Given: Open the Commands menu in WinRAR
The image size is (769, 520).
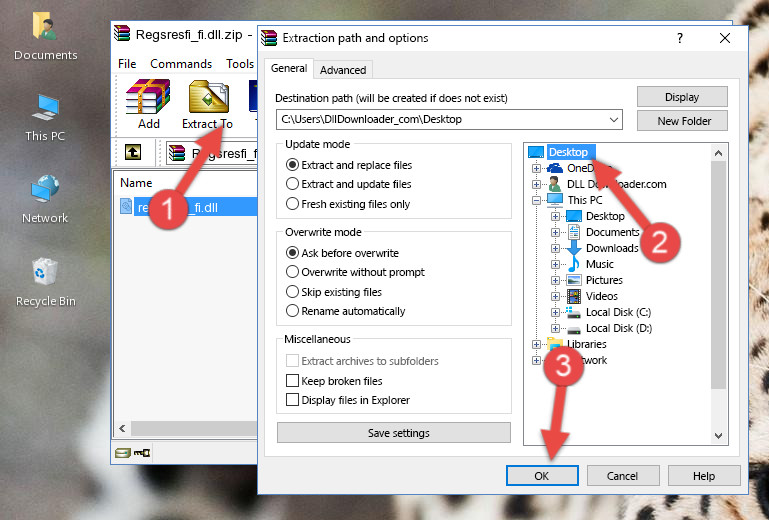Looking at the screenshot, I should pos(181,64).
